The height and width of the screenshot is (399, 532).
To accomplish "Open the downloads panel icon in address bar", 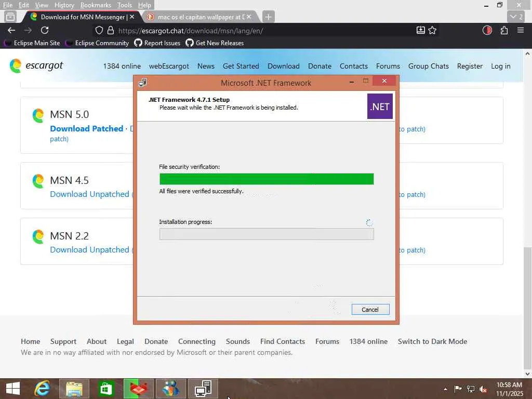I will [x=421, y=31].
